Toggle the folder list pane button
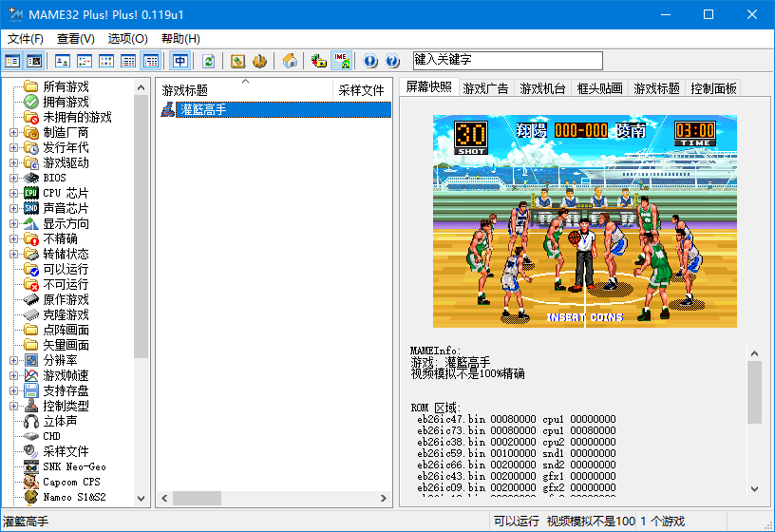This screenshot has width=775, height=532. 12,61
